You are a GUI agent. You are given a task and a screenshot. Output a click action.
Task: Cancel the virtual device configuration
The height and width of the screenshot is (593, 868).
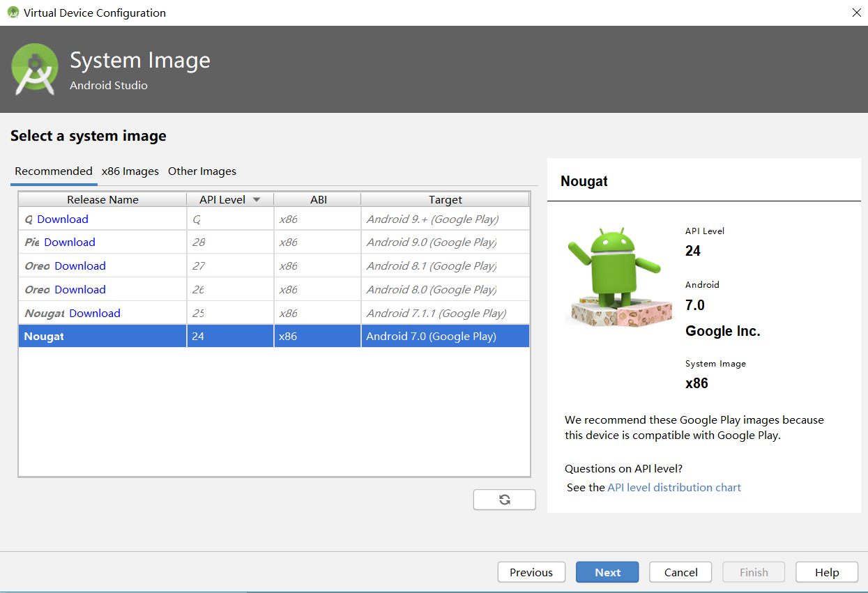(680, 573)
